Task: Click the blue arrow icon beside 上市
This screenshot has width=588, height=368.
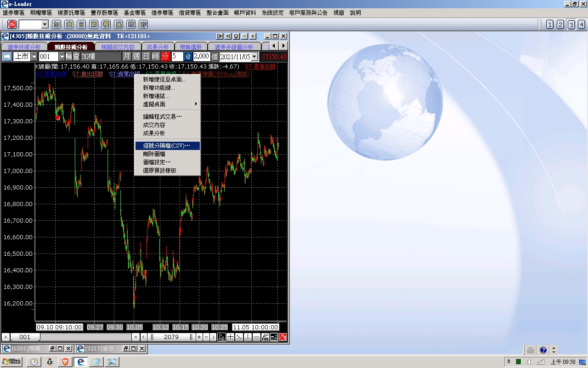Action: tap(7, 57)
